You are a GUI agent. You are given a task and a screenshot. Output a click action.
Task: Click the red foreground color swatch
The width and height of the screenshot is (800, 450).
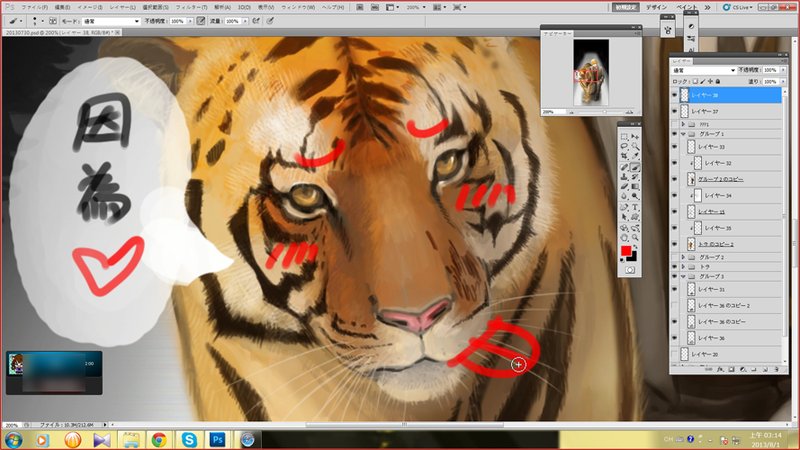click(x=626, y=251)
